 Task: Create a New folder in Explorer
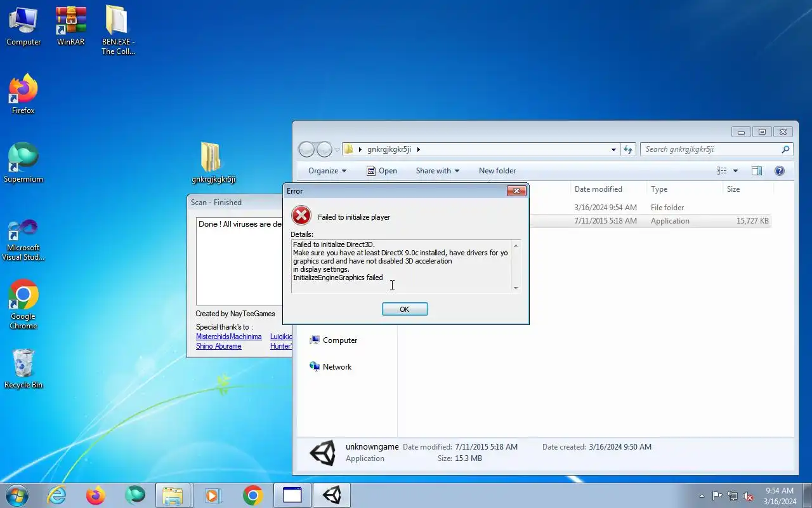click(x=497, y=171)
